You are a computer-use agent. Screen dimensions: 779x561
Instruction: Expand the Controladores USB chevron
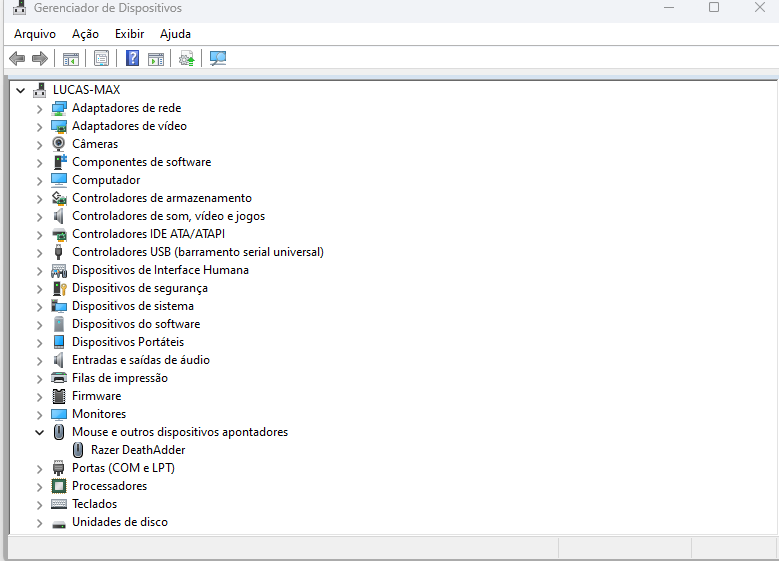(x=39, y=252)
